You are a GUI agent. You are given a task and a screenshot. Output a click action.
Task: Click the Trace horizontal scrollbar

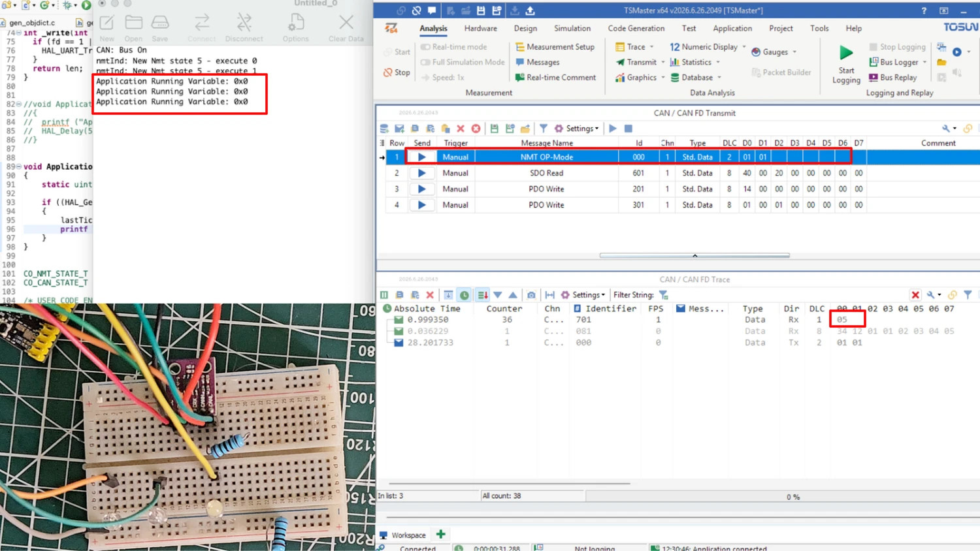click(x=510, y=484)
